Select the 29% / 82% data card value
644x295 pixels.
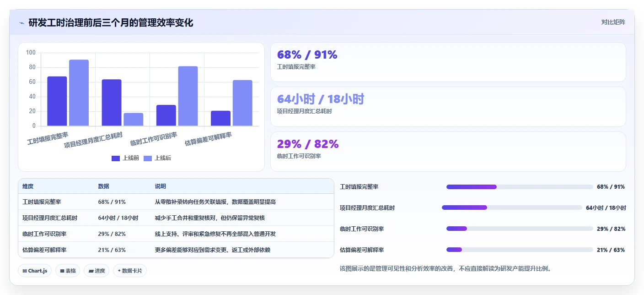click(308, 144)
